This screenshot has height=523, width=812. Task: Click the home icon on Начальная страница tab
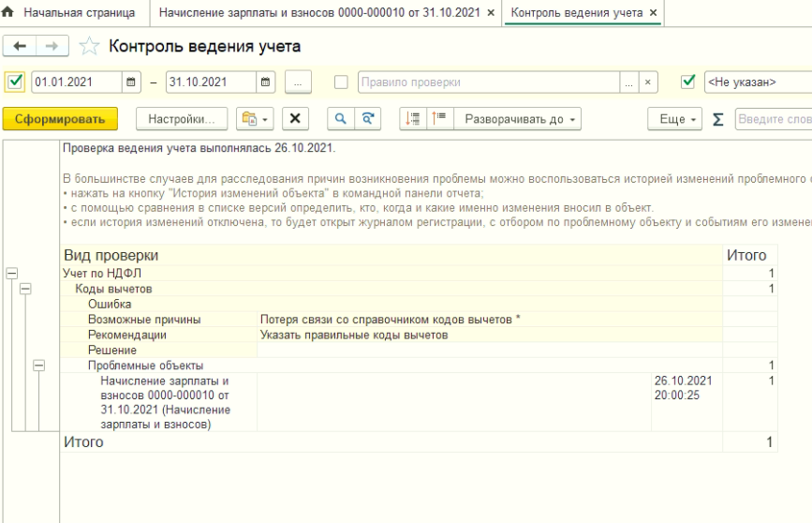9,13
